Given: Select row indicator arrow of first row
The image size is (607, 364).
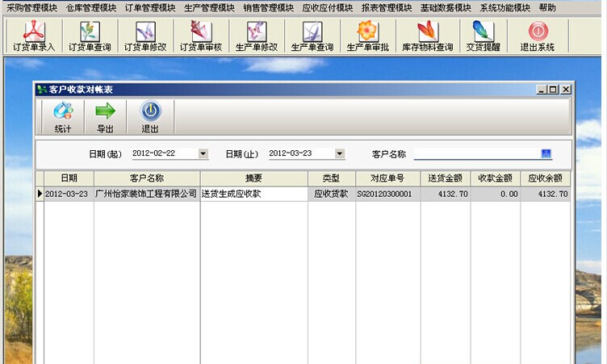Looking at the screenshot, I should (40, 194).
